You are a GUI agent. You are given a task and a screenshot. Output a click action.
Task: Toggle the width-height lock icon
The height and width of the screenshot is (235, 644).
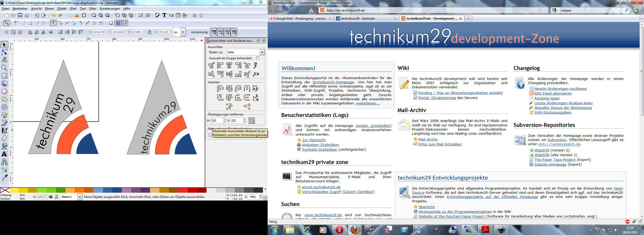[149, 32]
